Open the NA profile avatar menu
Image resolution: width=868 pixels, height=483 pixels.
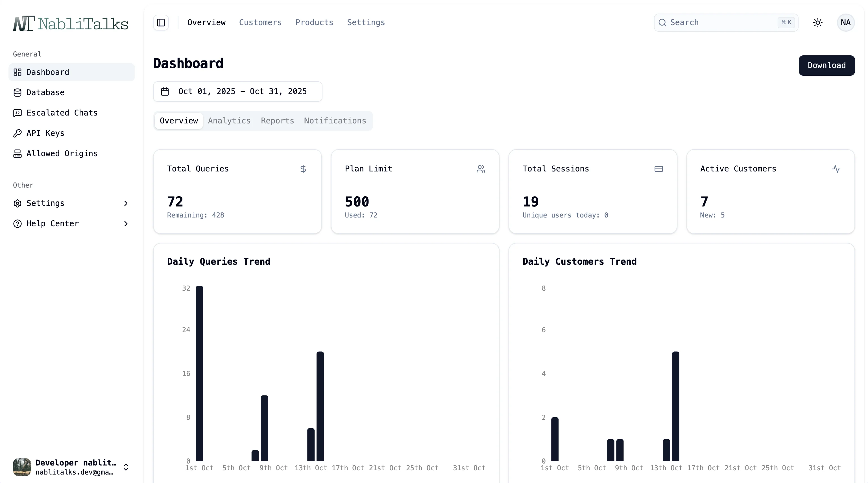click(x=845, y=22)
